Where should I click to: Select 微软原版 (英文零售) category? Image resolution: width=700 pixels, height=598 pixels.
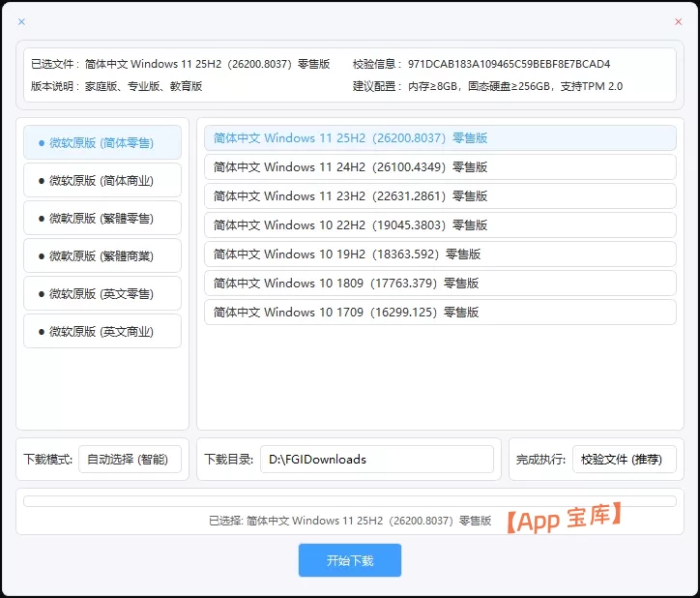pyautogui.click(x=102, y=293)
